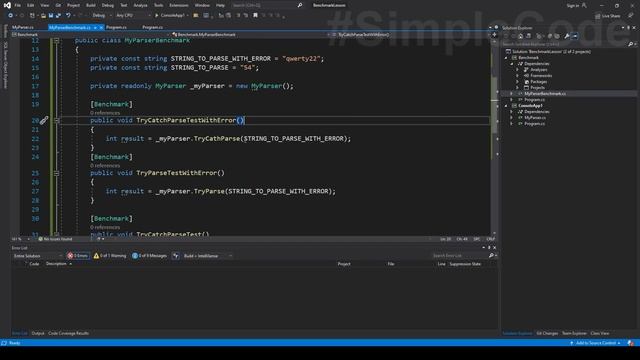Toggle the Bookmark toolbar icon
Image resolution: width=640 pixels, height=360 pixels.
pyautogui.click(x=255, y=16)
